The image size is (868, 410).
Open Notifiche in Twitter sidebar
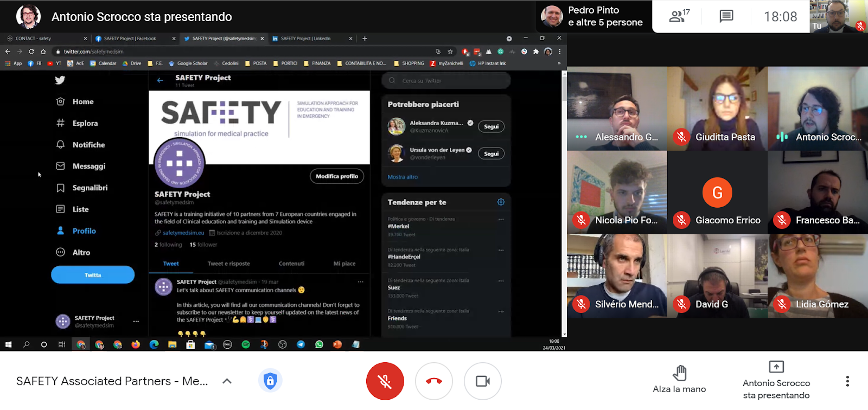coord(81,145)
